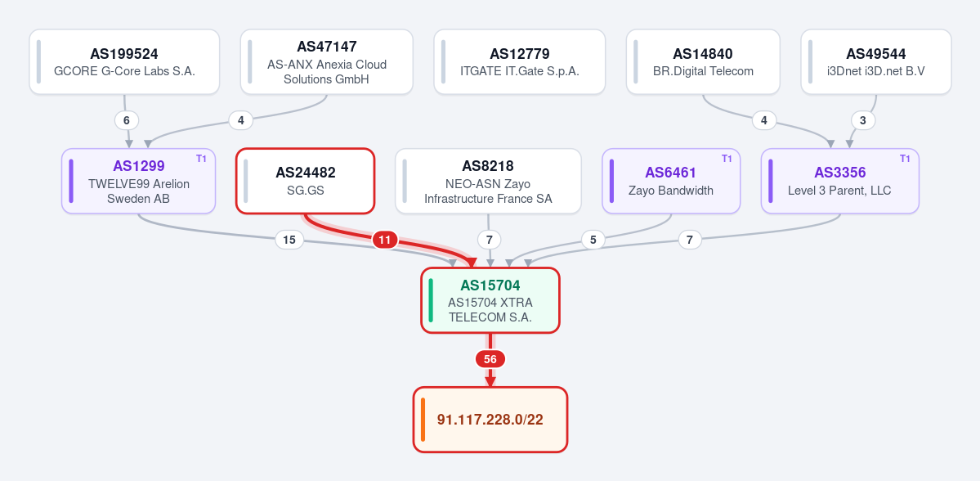Select the AS199524 GCORE node
The image size is (980, 481).
point(124,62)
